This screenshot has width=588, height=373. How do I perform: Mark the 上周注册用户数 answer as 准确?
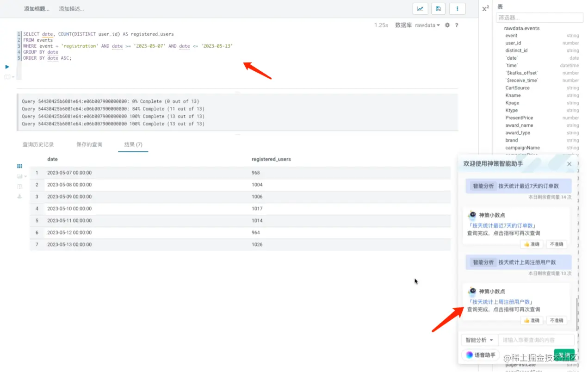[x=532, y=320]
